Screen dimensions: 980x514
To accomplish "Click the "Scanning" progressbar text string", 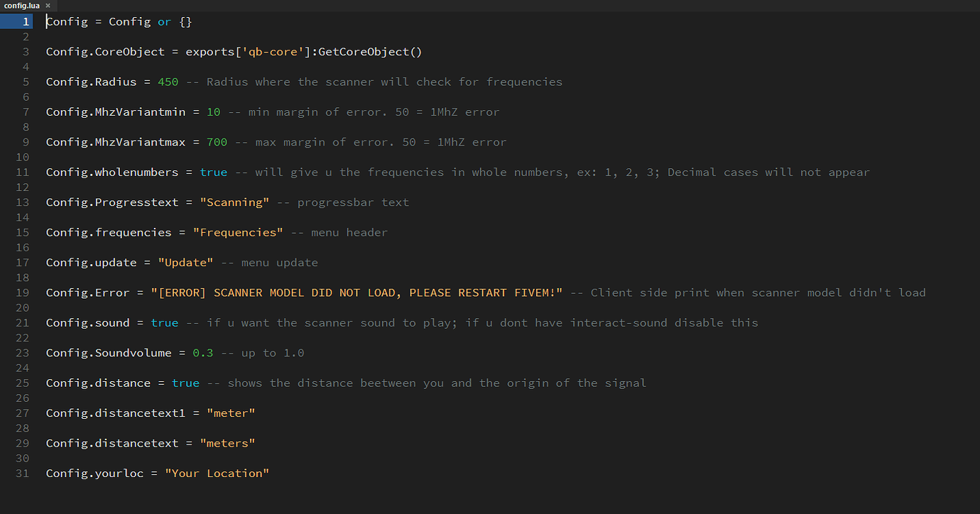I will tap(235, 202).
